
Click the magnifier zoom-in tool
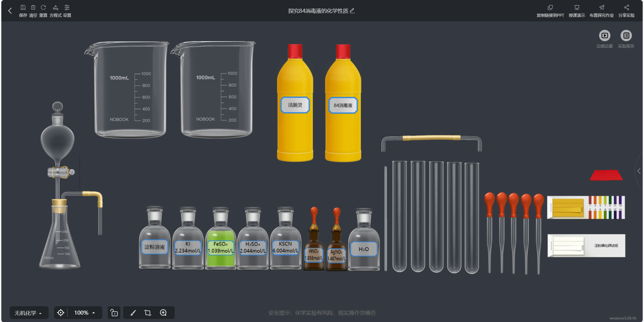[163, 313]
